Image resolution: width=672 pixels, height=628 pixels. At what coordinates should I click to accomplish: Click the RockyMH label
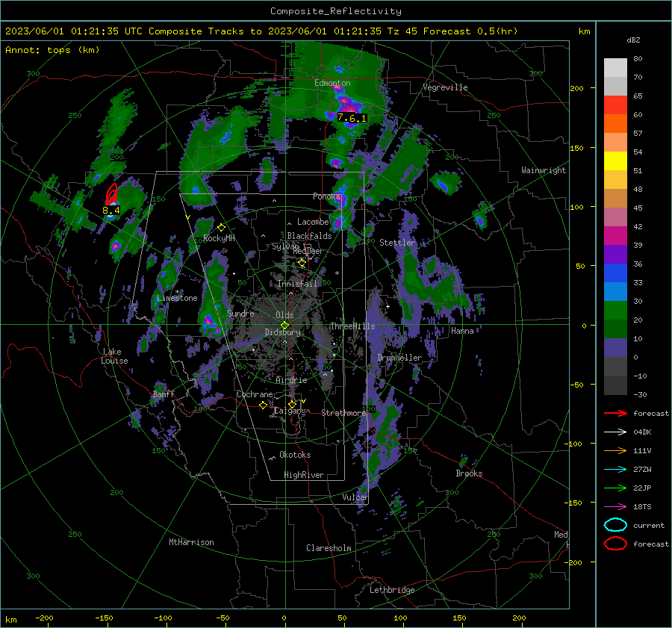tap(219, 238)
